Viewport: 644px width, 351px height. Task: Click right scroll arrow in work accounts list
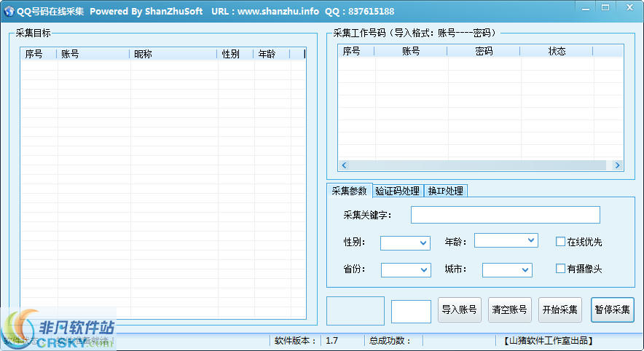[x=617, y=165]
